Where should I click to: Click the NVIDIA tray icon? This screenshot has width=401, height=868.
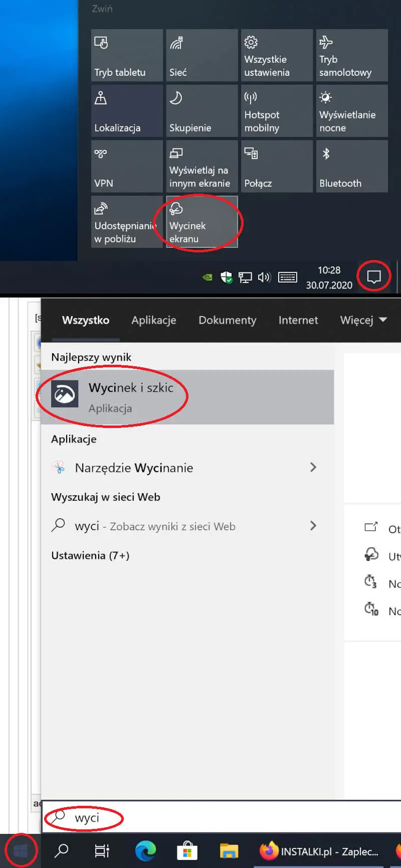(207, 277)
